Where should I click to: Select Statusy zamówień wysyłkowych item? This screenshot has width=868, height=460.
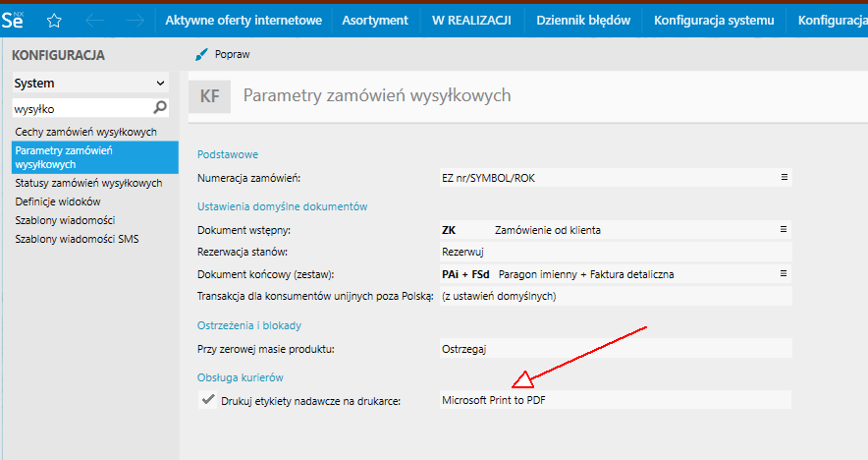[x=88, y=183]
